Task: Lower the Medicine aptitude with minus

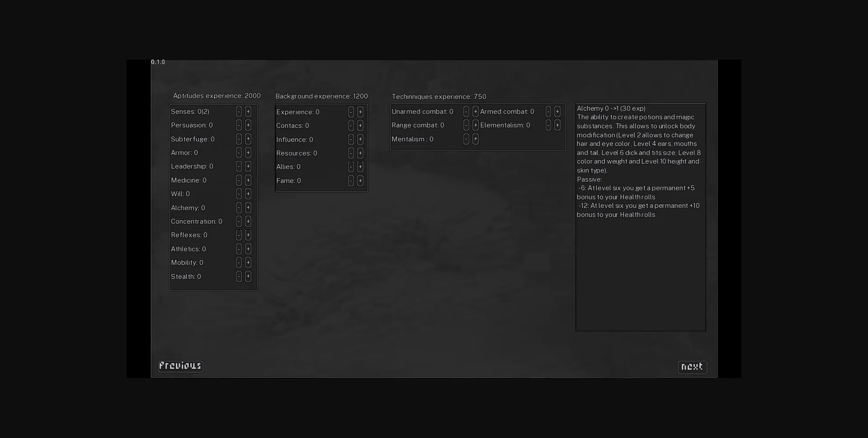Action: coord(239,180)
